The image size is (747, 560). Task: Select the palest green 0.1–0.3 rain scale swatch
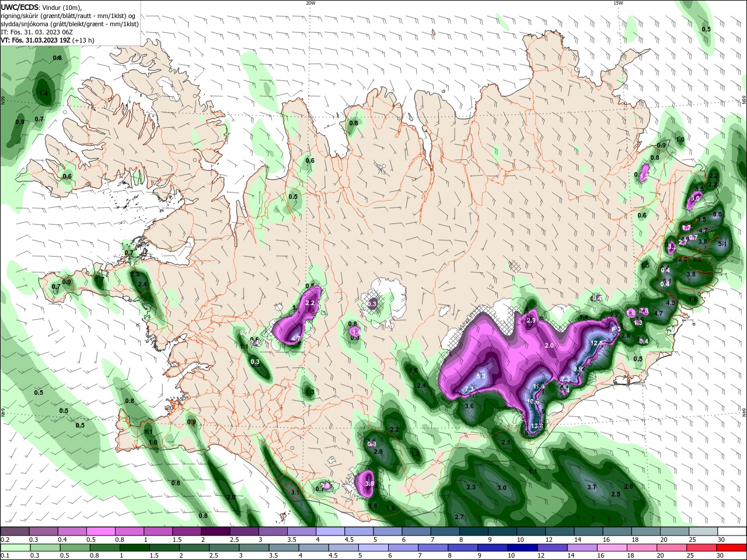coord(15,548)
